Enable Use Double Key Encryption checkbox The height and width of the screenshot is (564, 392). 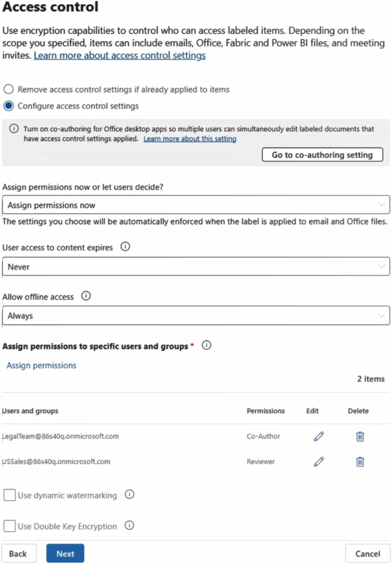click(9, 526)
